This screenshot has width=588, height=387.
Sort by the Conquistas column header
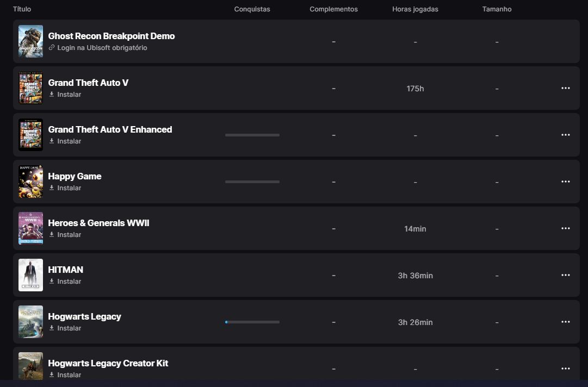click(x=252, y=9)
